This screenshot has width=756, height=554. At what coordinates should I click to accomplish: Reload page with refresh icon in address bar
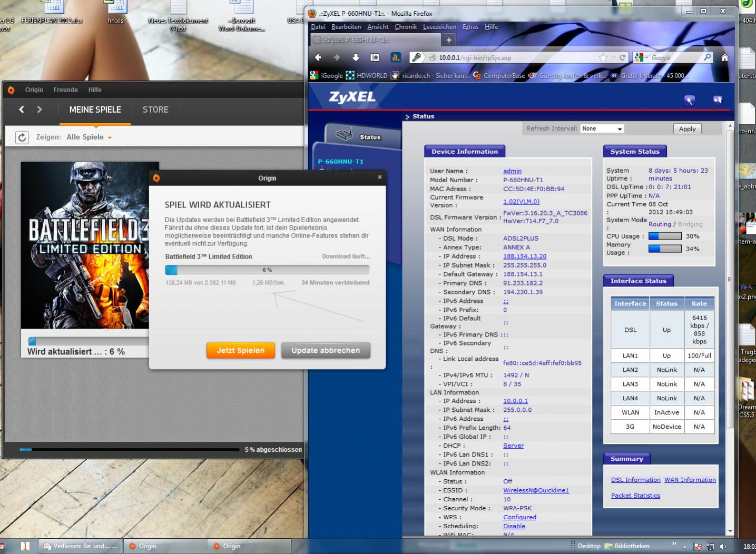pyautogui.click(x=623, y=57)
